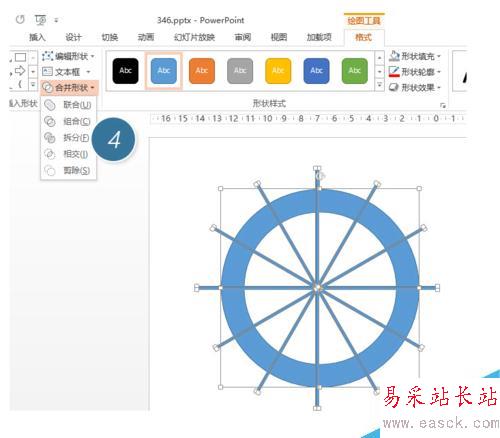This screenshot has height=438, width=500.
Task: Click the 文本框 text box button
Action: point(66,72)
